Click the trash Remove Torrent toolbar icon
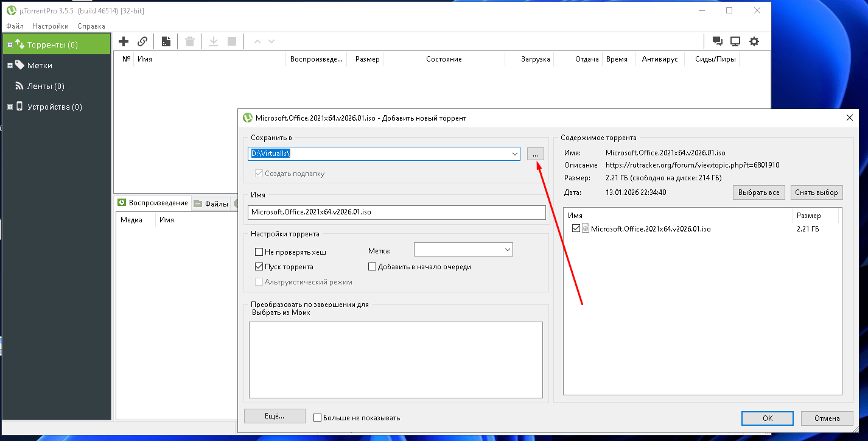868x441 pixels. pyautogui.click(x=190, y=41)
